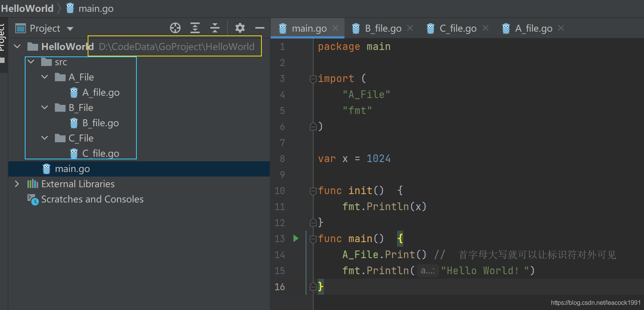644x310 pixels.
Task: Close the main.go editor tab
Action: coord(335,28)
